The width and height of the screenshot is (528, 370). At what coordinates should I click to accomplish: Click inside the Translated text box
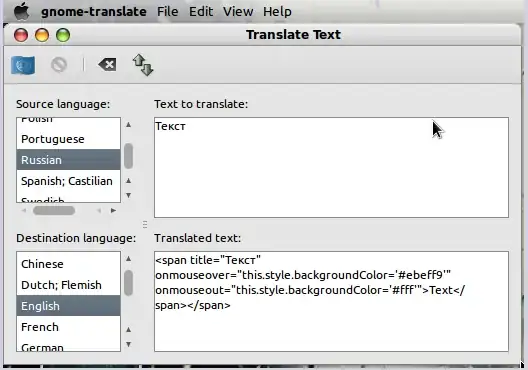331,301
